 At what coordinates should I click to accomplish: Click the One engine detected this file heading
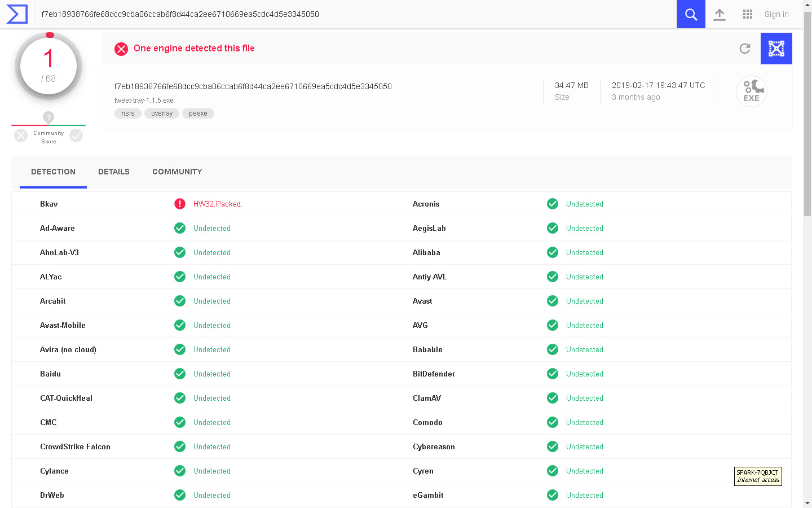pyautogui.click(x=194, y=49)
